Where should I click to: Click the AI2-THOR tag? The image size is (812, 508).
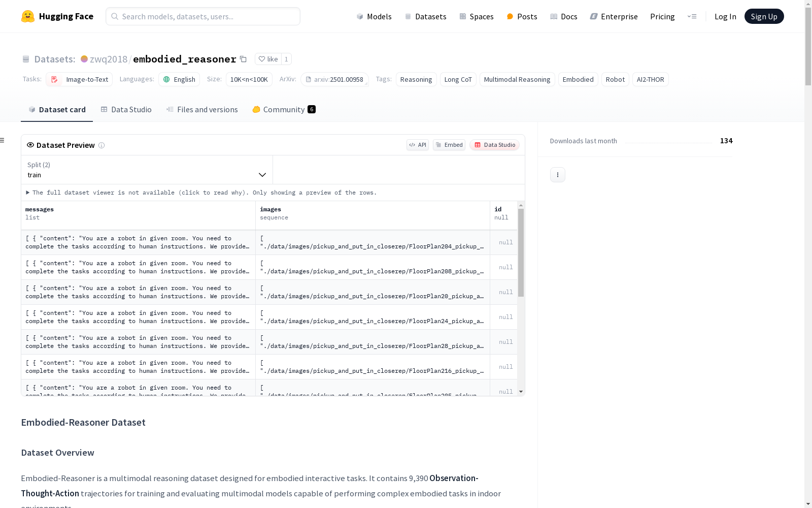tap(651, 79)
